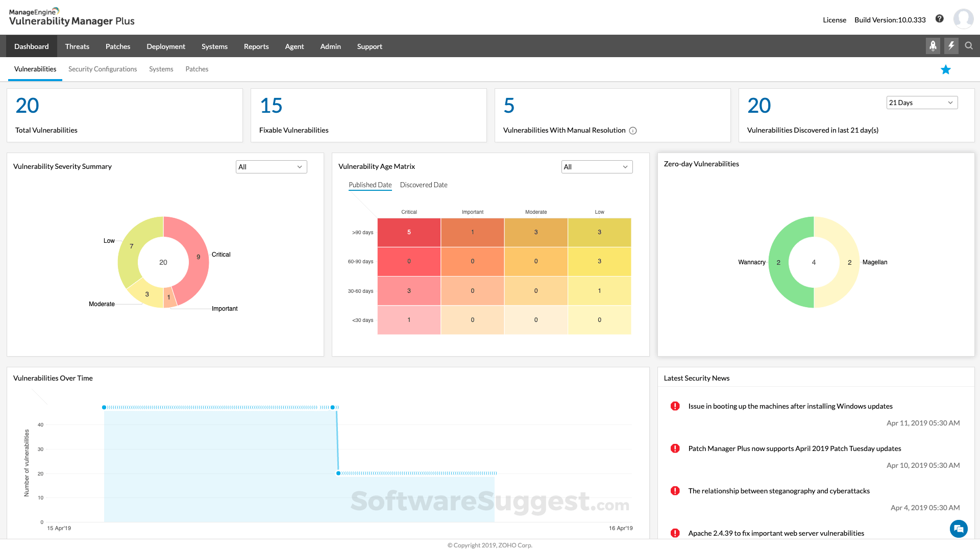Open help via the question mark icon

940,18
